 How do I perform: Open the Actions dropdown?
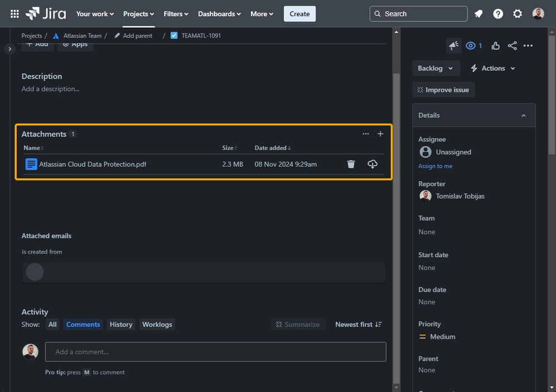[493, 68]
